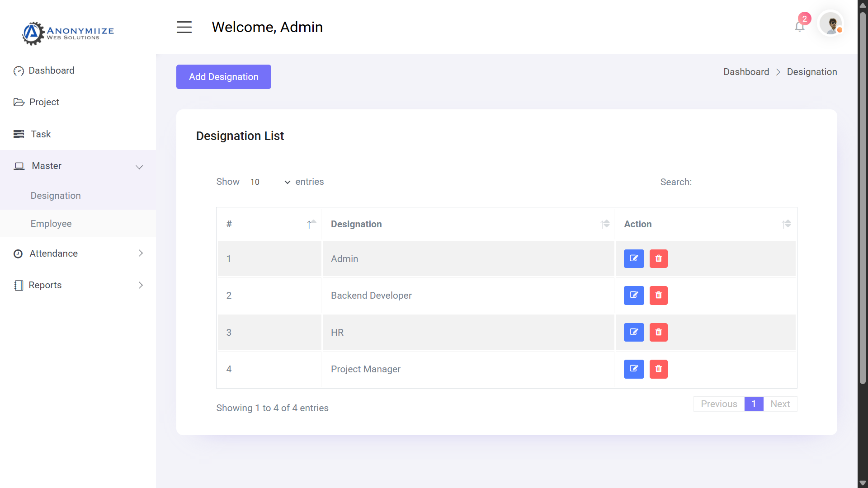Expand the Reports submenu chevron
The image size is (868, 488).
(141, 285)
